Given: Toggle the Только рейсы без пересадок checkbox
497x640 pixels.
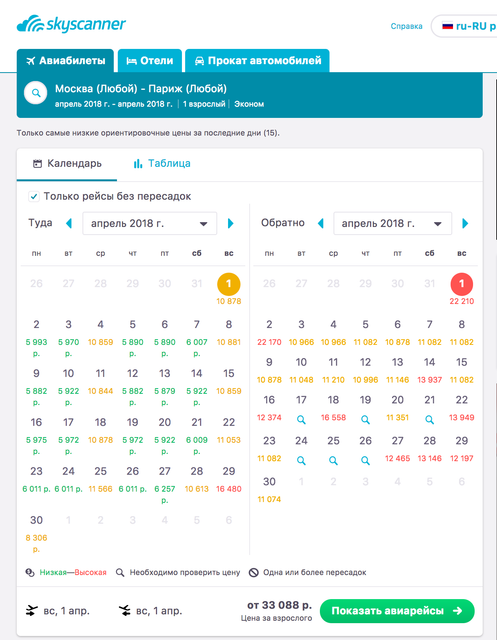Looking at the screenshot, I should click(x=34, y=196).
